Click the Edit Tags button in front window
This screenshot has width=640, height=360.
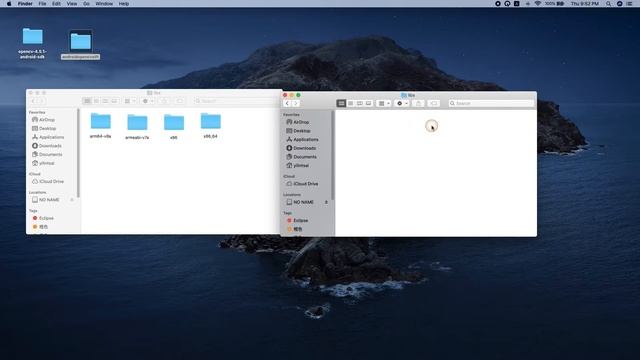point(434,103)
